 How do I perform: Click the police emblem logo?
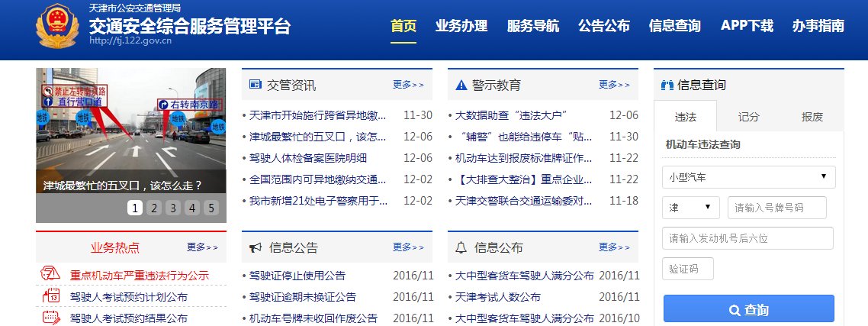point(57,26)
